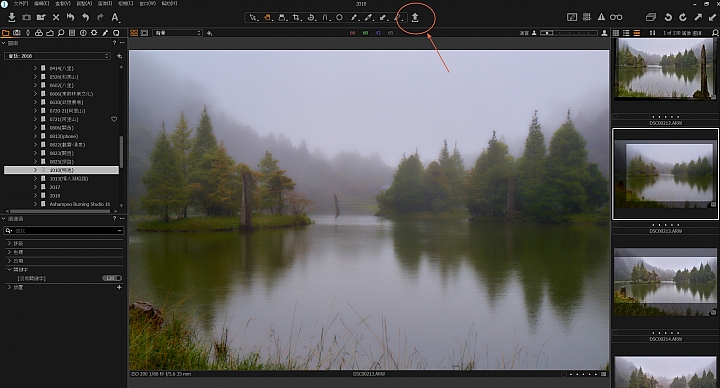
Task: Toggle heart favorite on 0721 folder
Action: coord(114,119)
